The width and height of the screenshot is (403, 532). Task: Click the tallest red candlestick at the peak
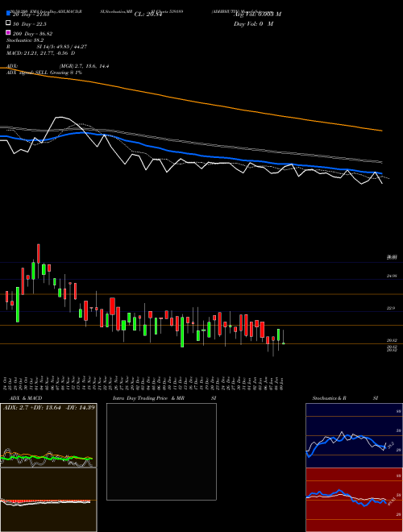[x=39, y=253]
